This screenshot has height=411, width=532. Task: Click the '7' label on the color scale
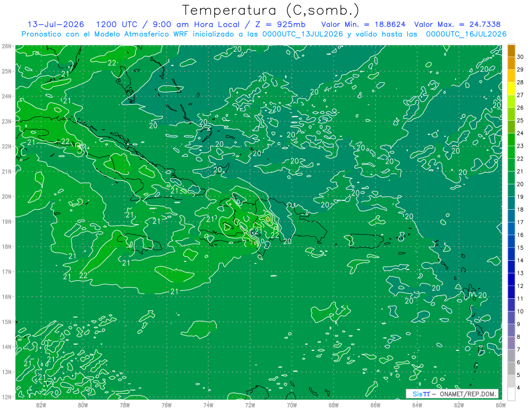519,349
